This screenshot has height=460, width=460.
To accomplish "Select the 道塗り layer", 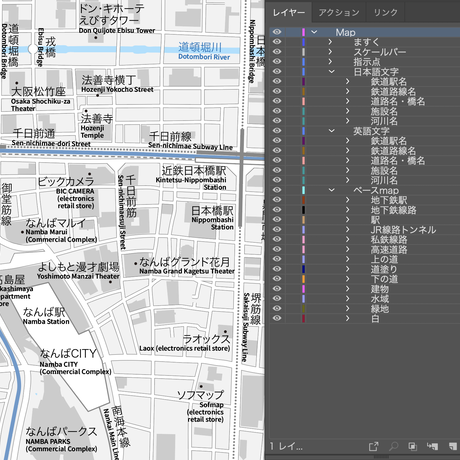I will click(x=384, y=269).
